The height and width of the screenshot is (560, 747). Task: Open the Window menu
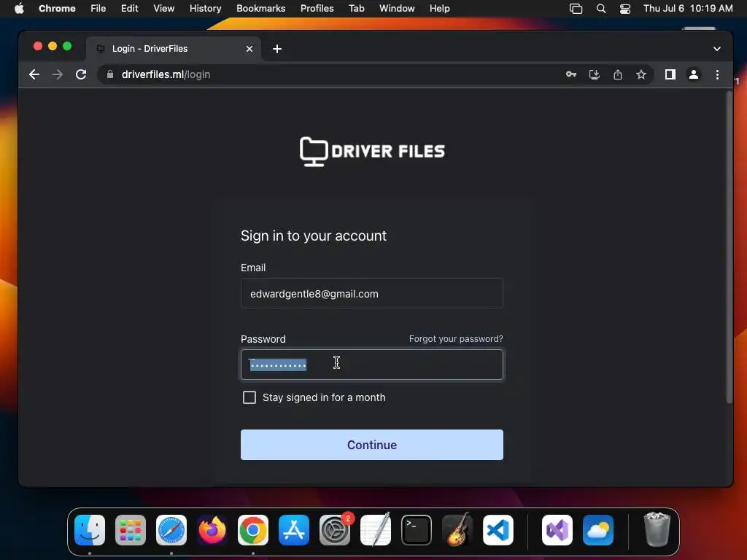click(397, 8)
